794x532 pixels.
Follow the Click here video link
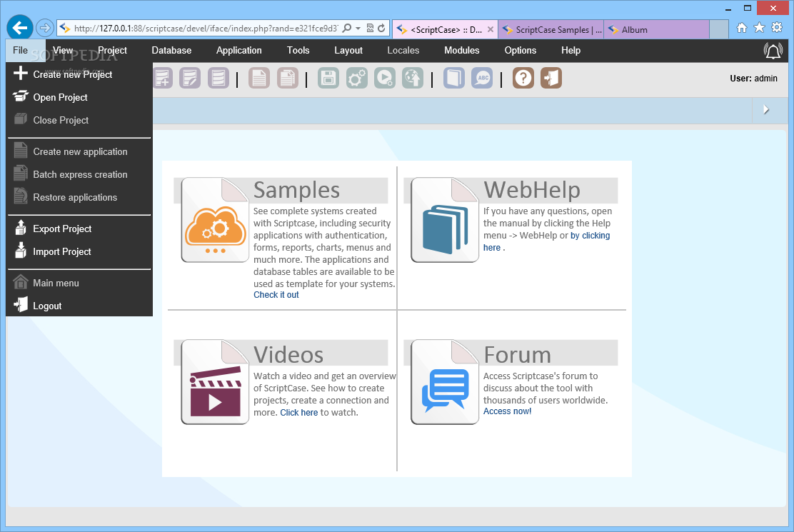pyautogui.click(x=298, y=413)
